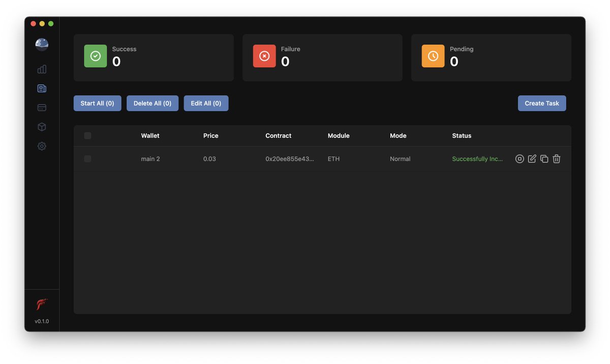610x364 pixels.
Task: Delete main 2 task via trash icon
Action: coord(556,158)
